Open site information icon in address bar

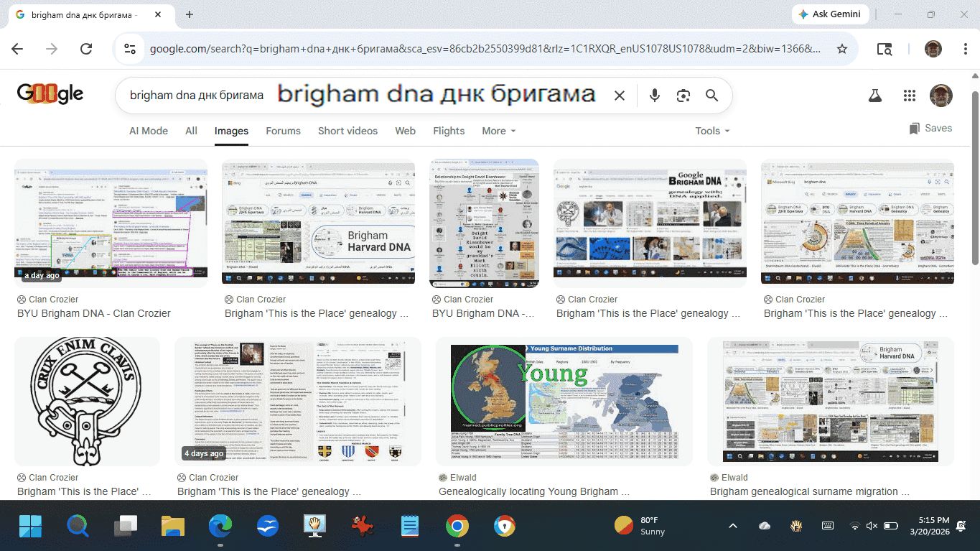pyautogui.click(x=130, y=49)
